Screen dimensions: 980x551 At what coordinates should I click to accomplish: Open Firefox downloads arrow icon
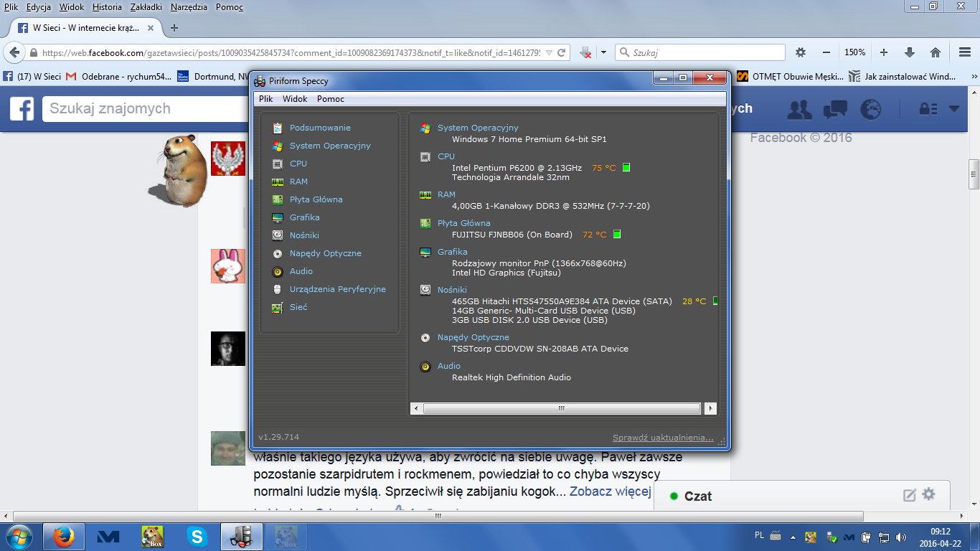pos(910,52)
